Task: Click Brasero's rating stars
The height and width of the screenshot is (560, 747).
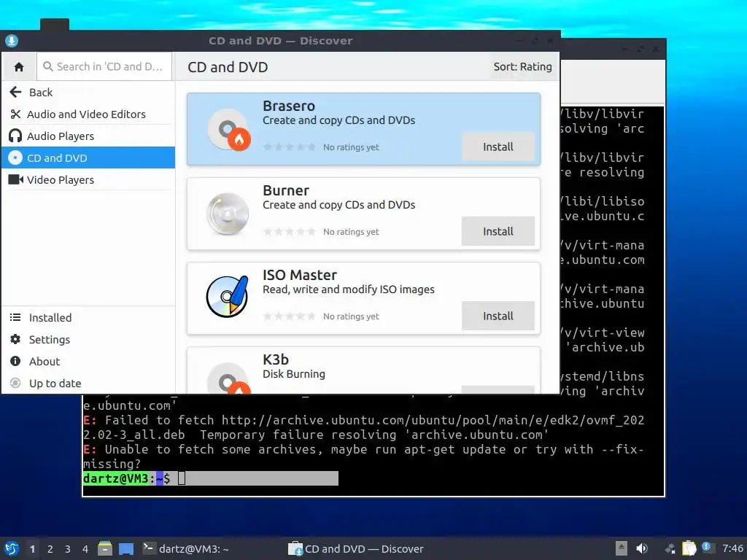Action: [x=289, y=147]
